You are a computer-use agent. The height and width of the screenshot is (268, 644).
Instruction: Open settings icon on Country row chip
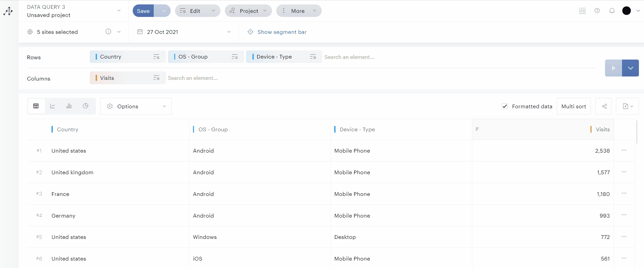[156, 57]
